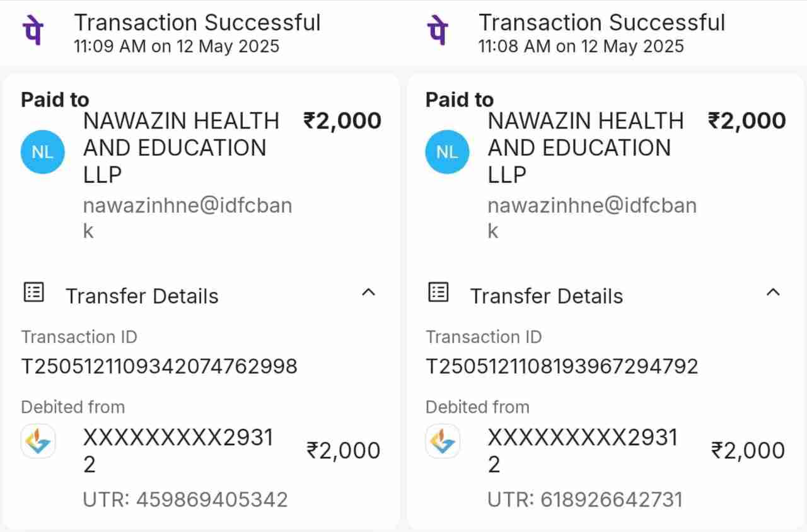Click the Transfer Details list icon for transaction ending 4792

tap(438, 292)
